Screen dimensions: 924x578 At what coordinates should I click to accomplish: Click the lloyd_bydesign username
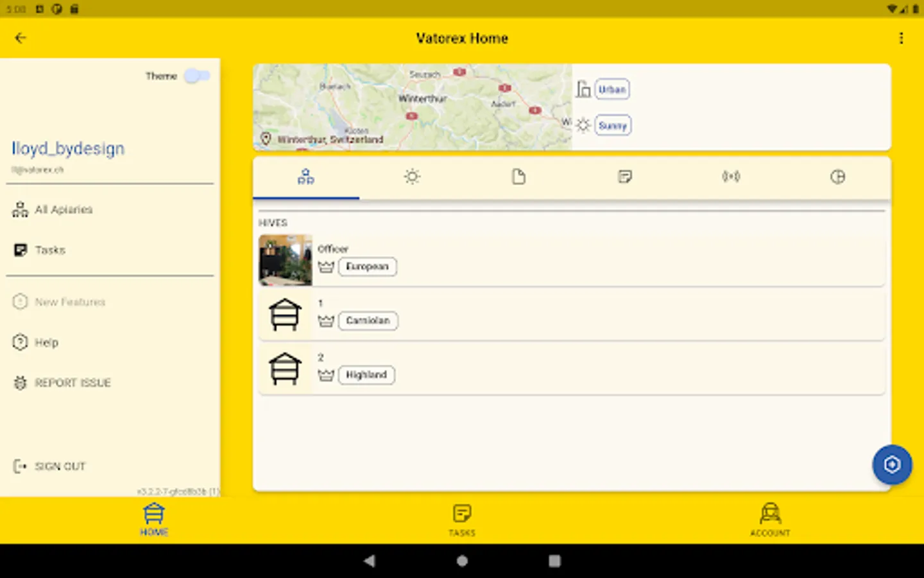click(x=68, y=148)
